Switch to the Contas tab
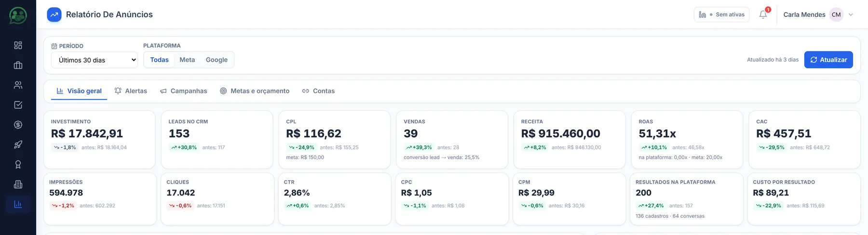This screenshot has height=235, width=868. pos(318,91)
